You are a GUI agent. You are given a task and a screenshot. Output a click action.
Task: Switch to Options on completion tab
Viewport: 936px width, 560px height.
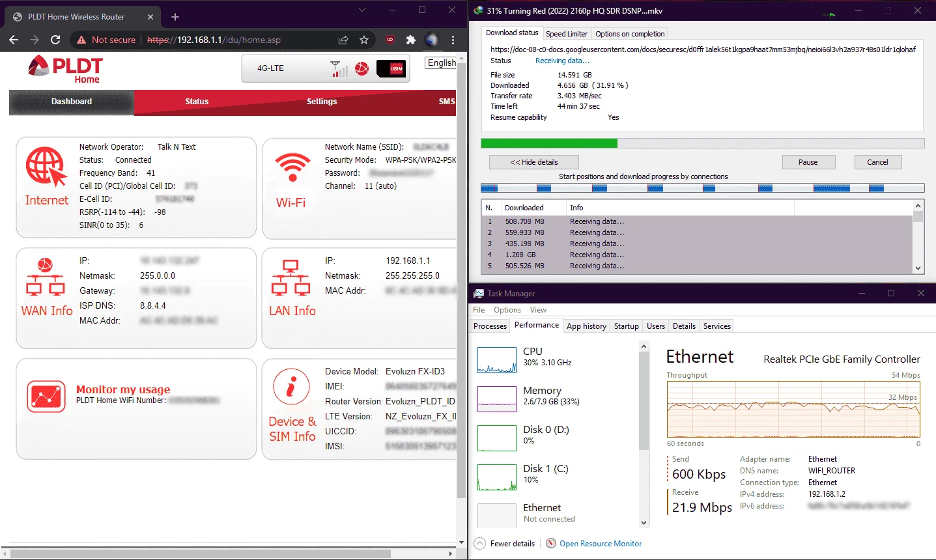[x=630, y=34]
